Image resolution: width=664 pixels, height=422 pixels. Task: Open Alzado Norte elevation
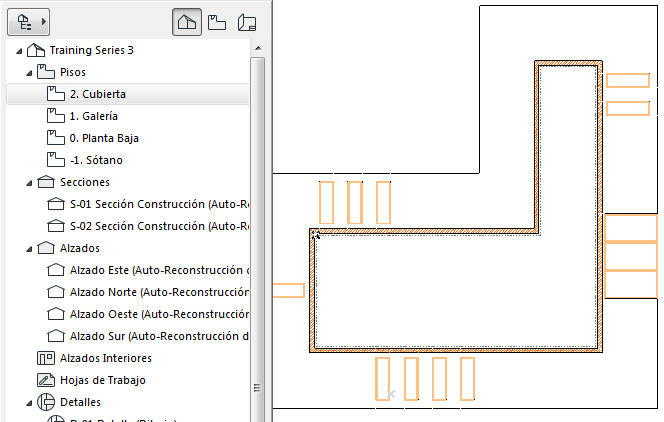(x=159, y=292)
